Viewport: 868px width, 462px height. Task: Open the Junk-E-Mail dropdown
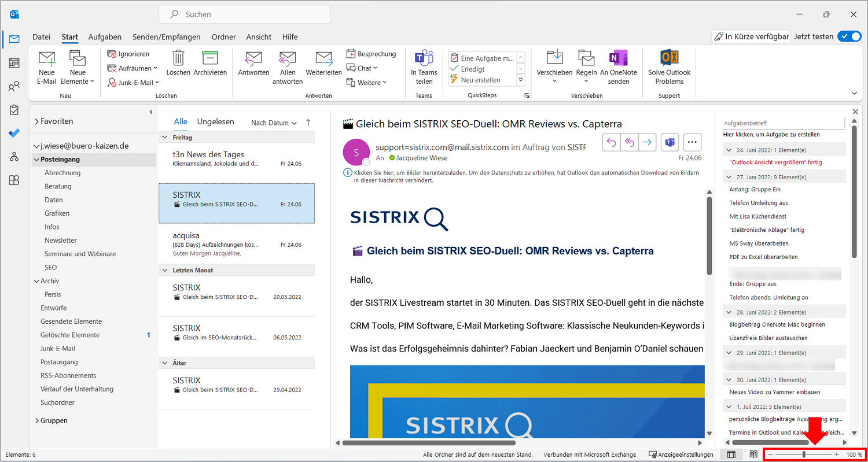[133, 83]
